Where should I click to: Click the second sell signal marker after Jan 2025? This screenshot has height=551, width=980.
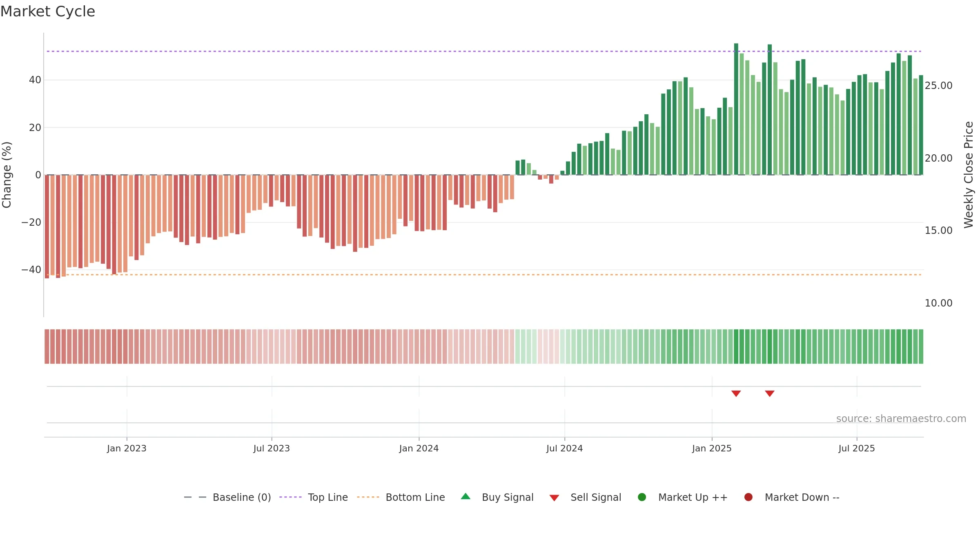pyautogui.click(x=770, y=393)
